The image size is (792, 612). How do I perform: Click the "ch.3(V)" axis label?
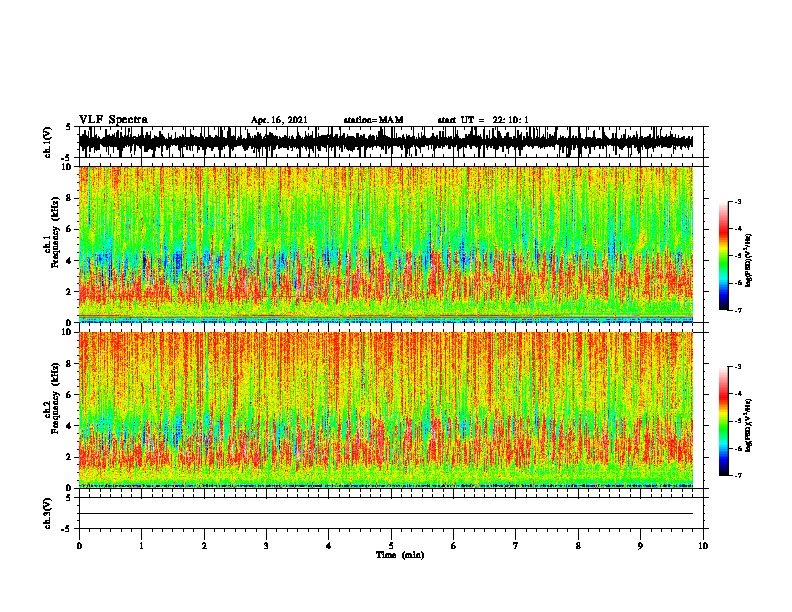[x=48, y=513]
